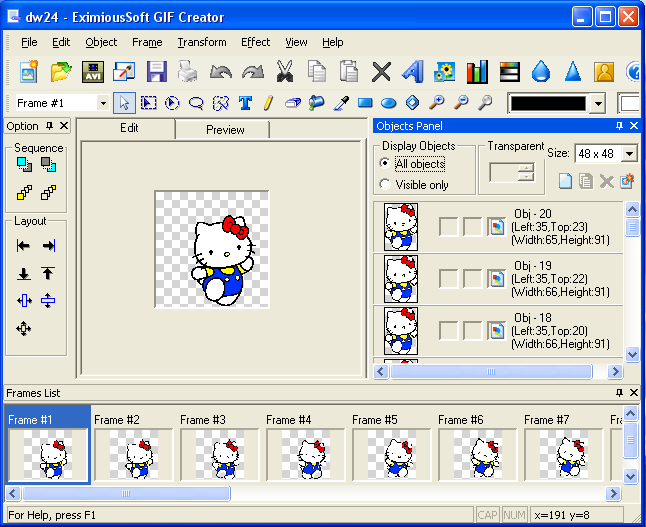The image size is (646, 527).
Task: Select the Visible only radio button
Action: coord(385,184)
